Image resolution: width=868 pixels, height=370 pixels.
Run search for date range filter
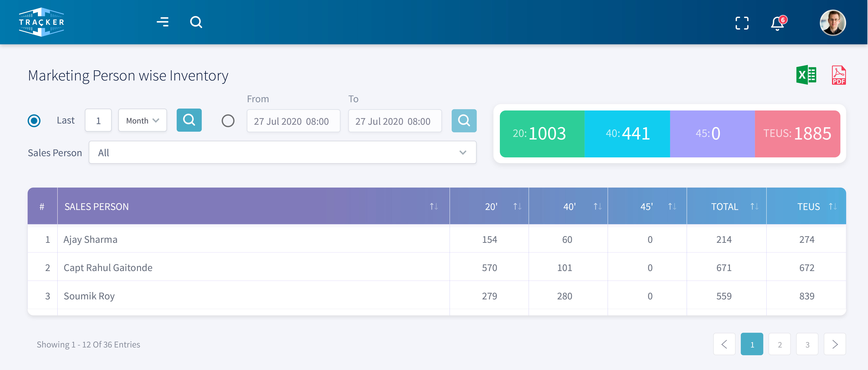[x=464, y=121]
